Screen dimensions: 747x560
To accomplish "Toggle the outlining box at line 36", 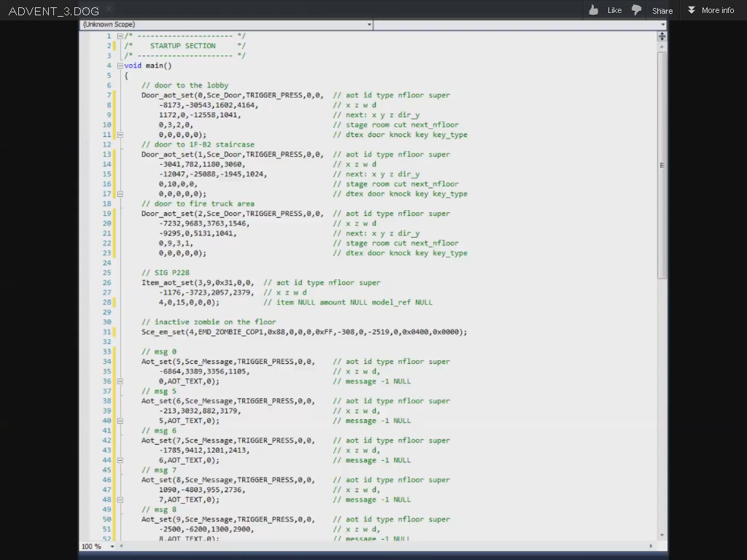I will tap(120, 381).
